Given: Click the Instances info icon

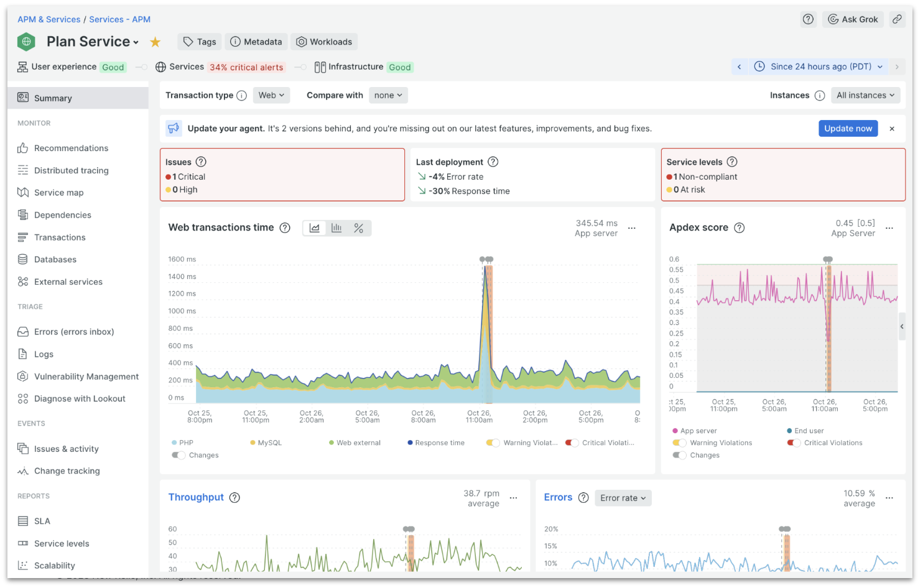Looking at the screenshot, I should [x=820, y=95].
